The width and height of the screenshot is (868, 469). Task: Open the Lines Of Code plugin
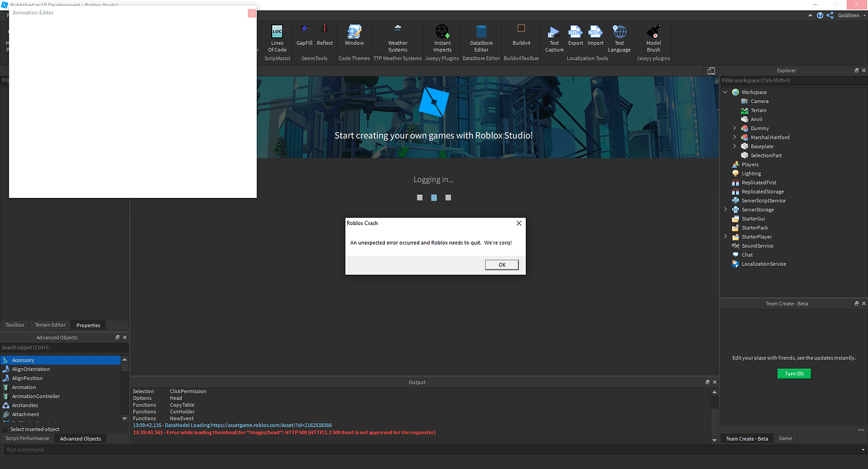tap(277, 38)
